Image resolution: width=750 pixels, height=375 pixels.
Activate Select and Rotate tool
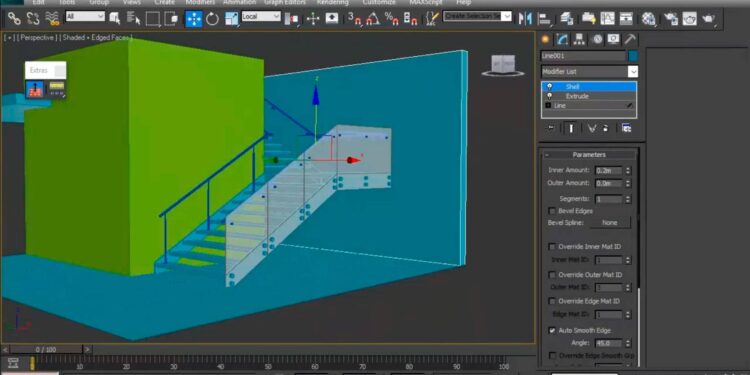pos(212,19)
